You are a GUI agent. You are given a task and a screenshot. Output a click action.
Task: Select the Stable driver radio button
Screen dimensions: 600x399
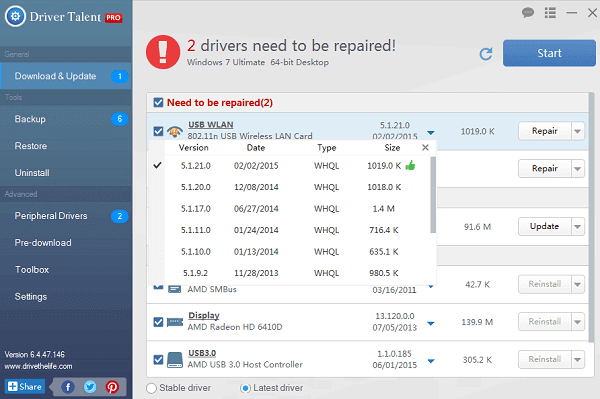(152, 388)
